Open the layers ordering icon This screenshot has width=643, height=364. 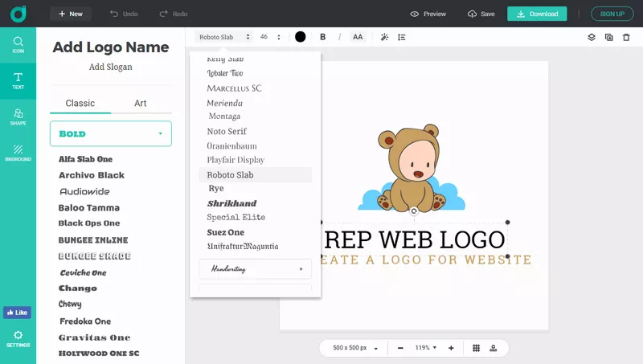point(592,37)
